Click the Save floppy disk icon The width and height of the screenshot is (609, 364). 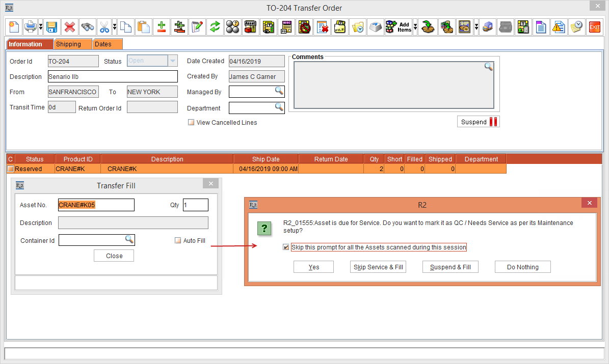coord(51,27)
